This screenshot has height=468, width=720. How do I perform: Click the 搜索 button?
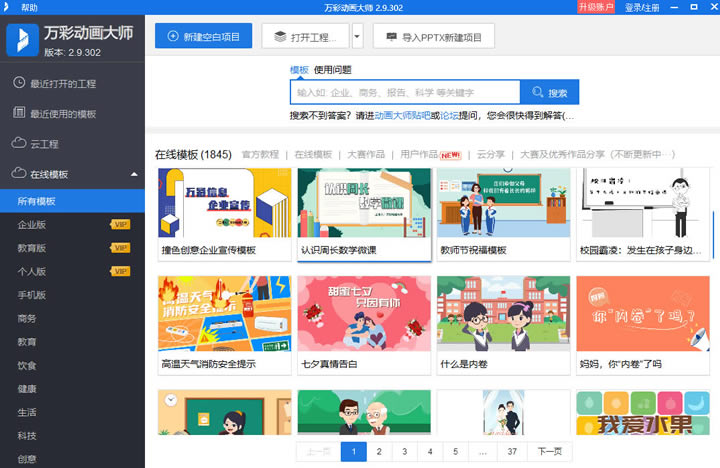click(x=550, y=92)
